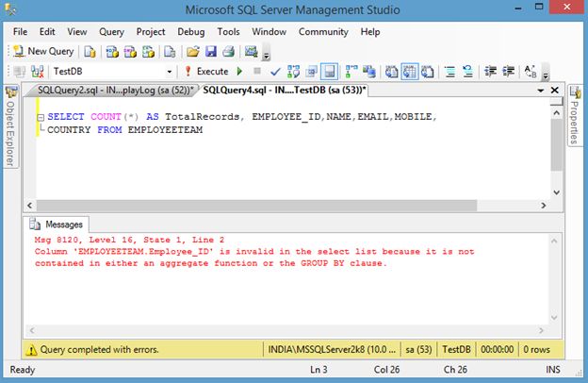
Task: Switch to the SQLQuery2.sql tab
Action: (x=115, y=91)
